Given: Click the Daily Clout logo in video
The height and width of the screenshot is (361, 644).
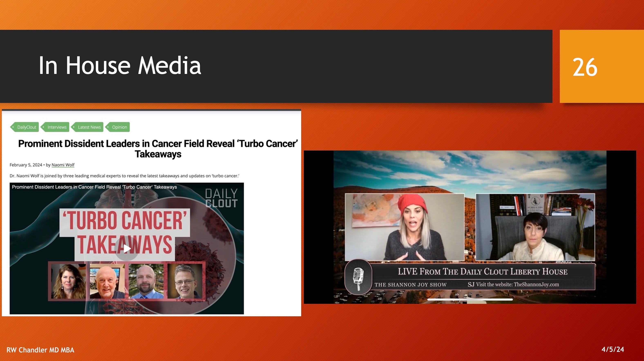Looking at the screenshot, I should click(x=221, y=198).
